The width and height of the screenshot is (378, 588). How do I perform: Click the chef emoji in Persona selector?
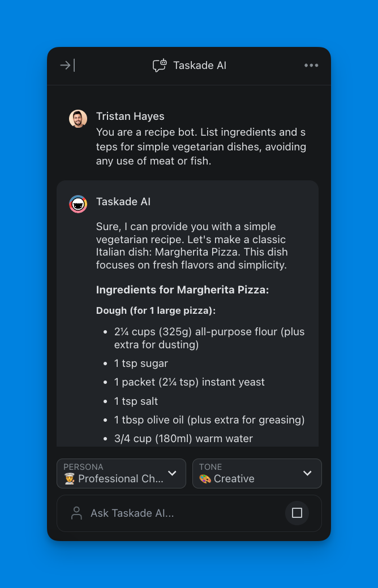pos(70,479)
